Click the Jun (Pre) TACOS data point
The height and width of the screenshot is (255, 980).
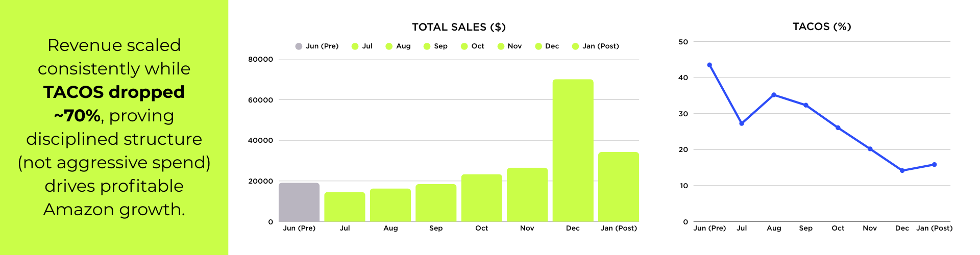[709, 65]
